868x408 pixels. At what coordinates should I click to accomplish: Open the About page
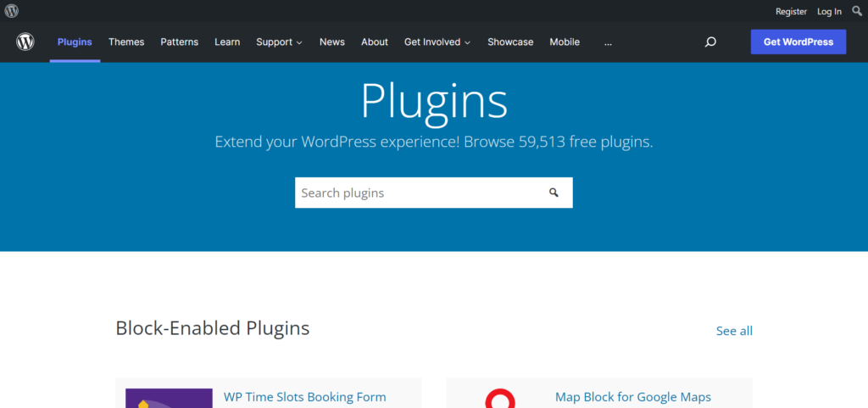[x=375, y=42]
